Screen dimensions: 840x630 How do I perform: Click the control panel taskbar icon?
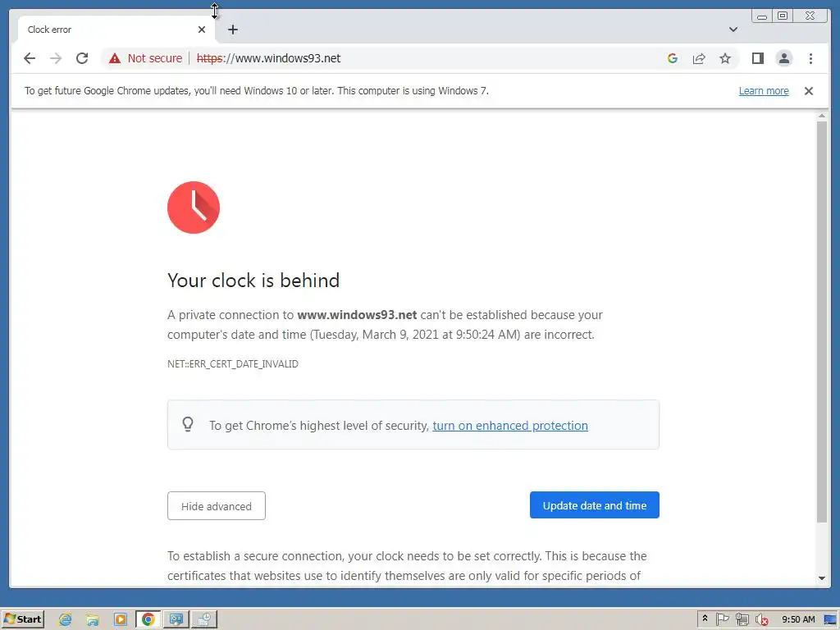(x=176, y=620)
